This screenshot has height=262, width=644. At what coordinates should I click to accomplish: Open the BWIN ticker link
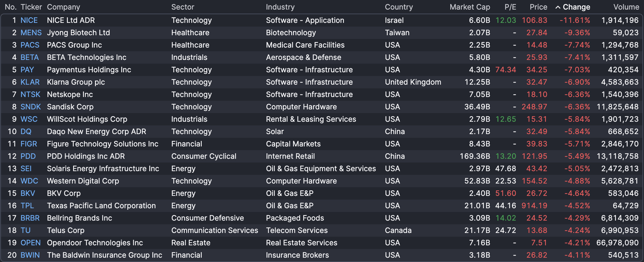30,255
